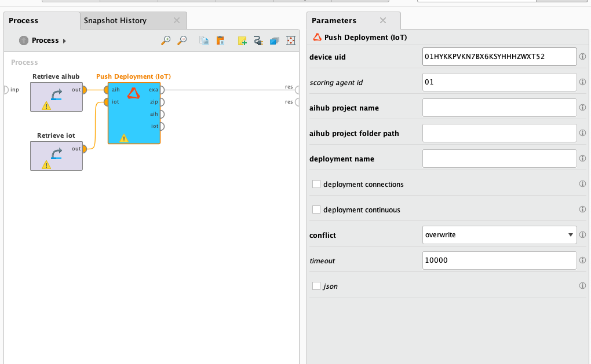Switch to the Snapshot History tab
Screen dimensions: 591x364
[115, 20]
